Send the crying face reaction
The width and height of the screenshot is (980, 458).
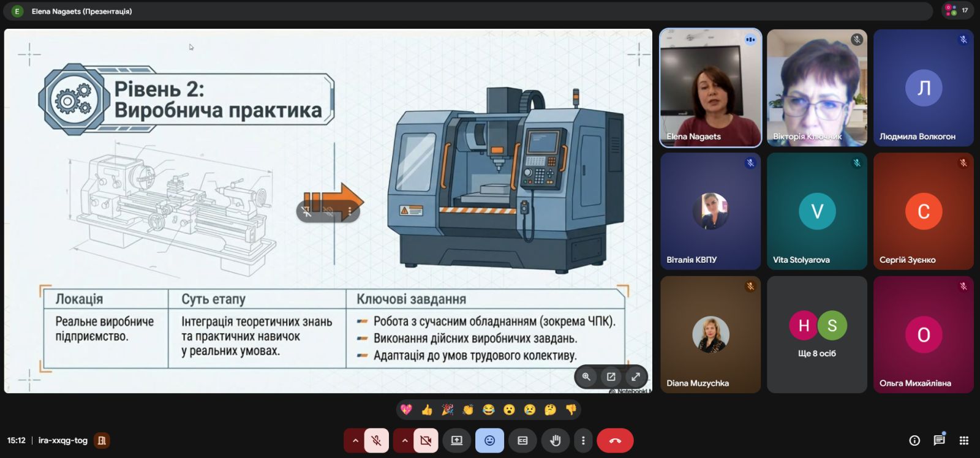[x=530, y=410]
